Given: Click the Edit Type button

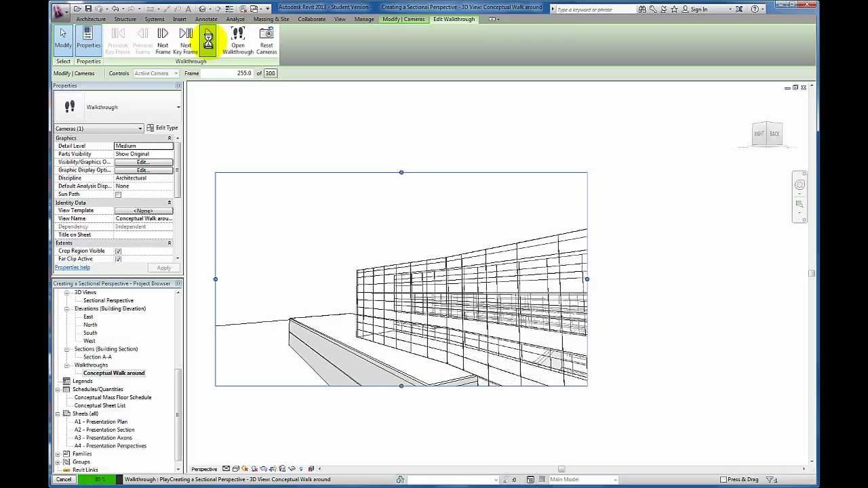Looking at the screenshot, I should [162, 128].
